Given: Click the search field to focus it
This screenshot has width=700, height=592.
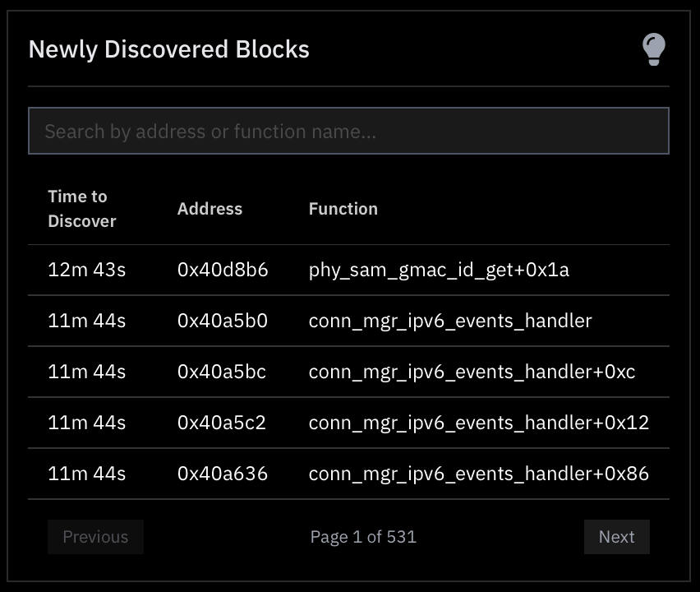Looking at the screenshot, I should 348,130.
